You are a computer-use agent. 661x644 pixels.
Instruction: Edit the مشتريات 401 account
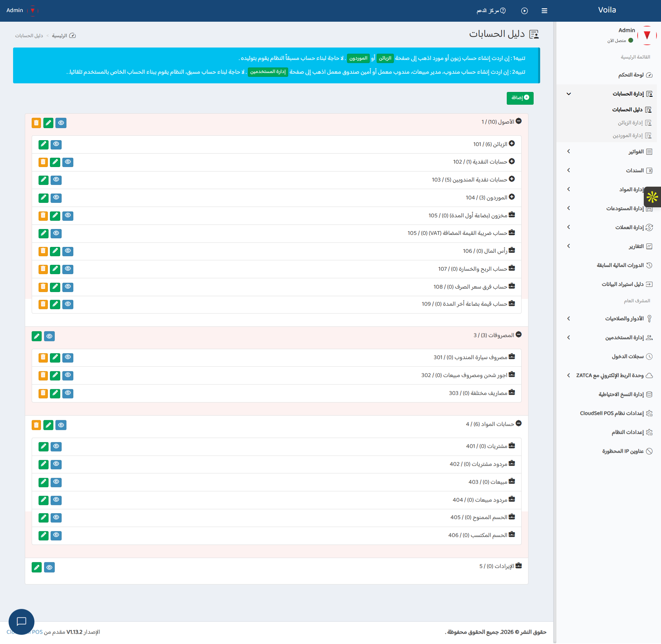click(43, 447)
